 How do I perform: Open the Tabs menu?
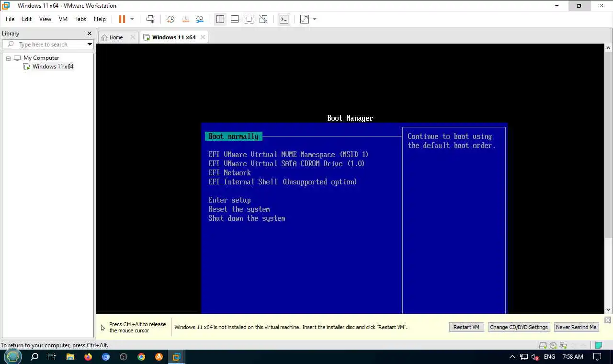[x=80, y=19]
